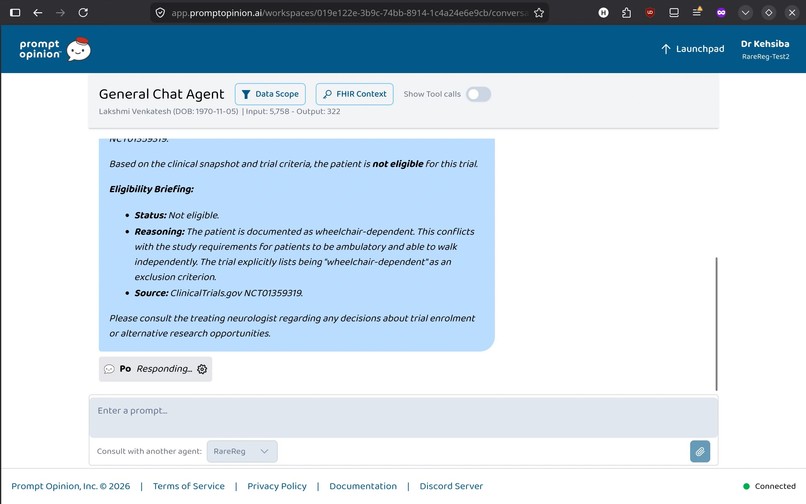Toggle Show Tool calls switch
The image size is (806, 504).
pos(479,94)
